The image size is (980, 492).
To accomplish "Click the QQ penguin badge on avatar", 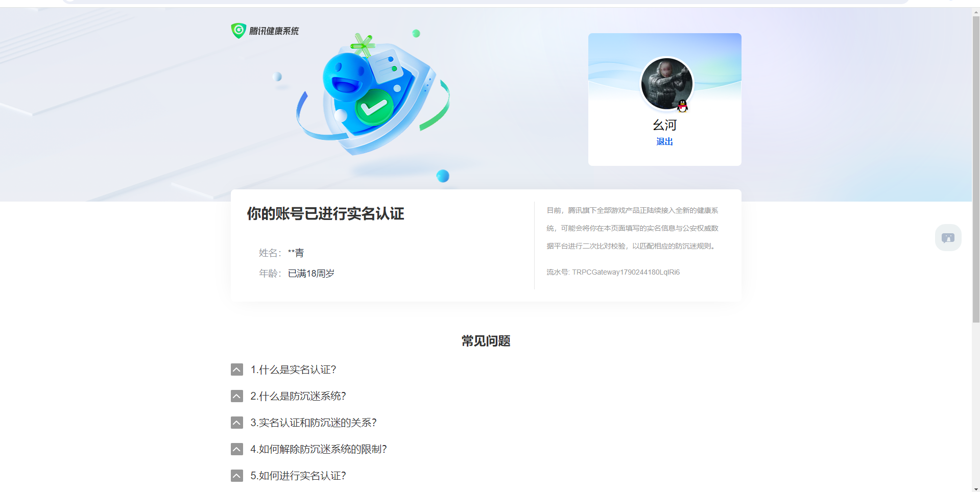I will 682,106.
